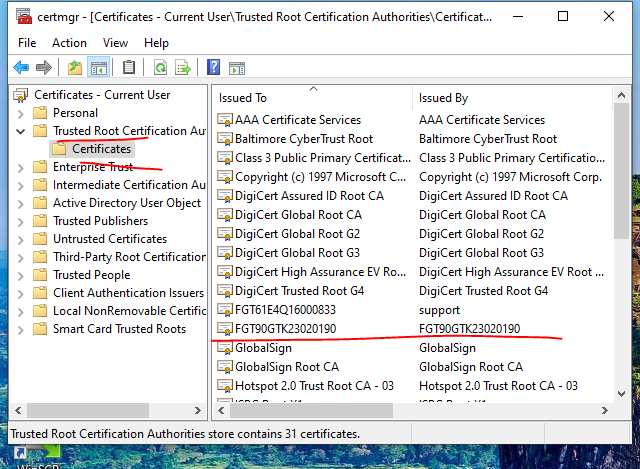Collapse the Trusted Root Certification Authorities node
Screen dimensions: 640x469
20,131
